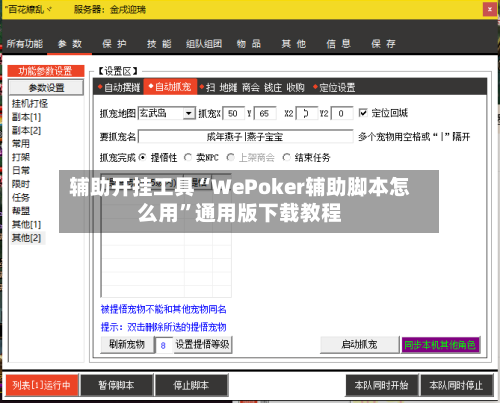Select 常用 in the sidebar
Viewport: 500px width, 403px height.
pyautogui.click(x=21, y=144)
